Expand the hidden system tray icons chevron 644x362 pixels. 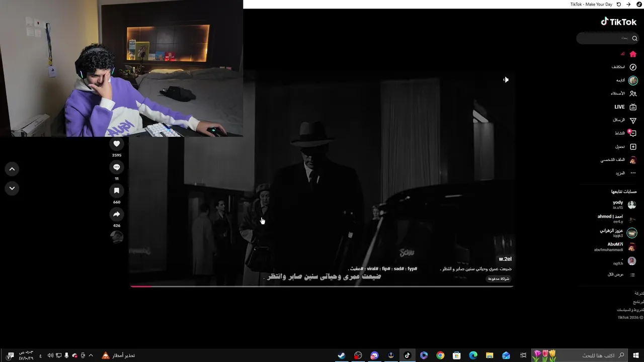[91, 355]
